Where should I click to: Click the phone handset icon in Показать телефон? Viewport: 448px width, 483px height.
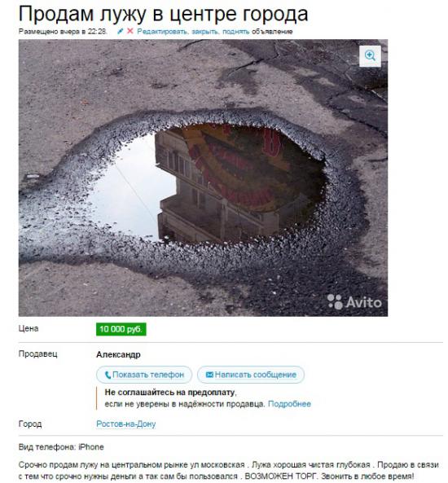(x=108, y=375)
